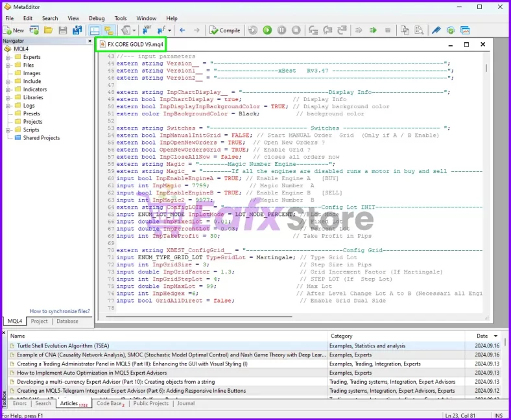Switch to the Code Base tab
Viewport: 511px width, 420px height.
[x=110, y=403]
